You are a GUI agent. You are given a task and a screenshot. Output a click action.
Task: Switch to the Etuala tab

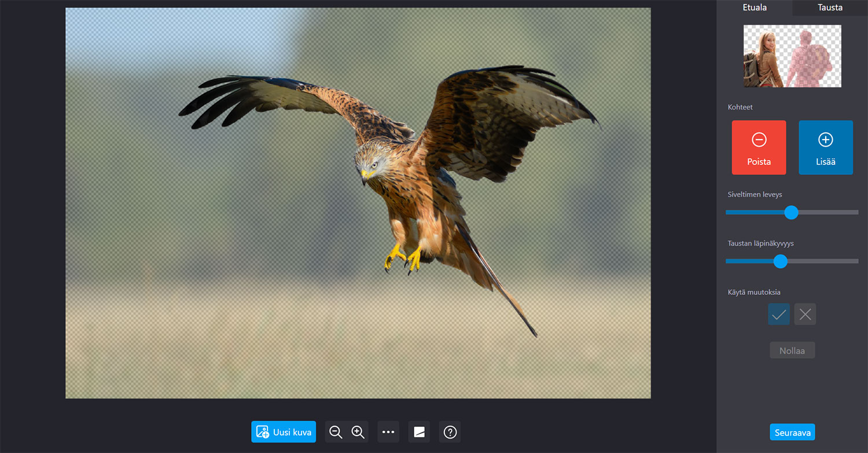pos(755,8)
